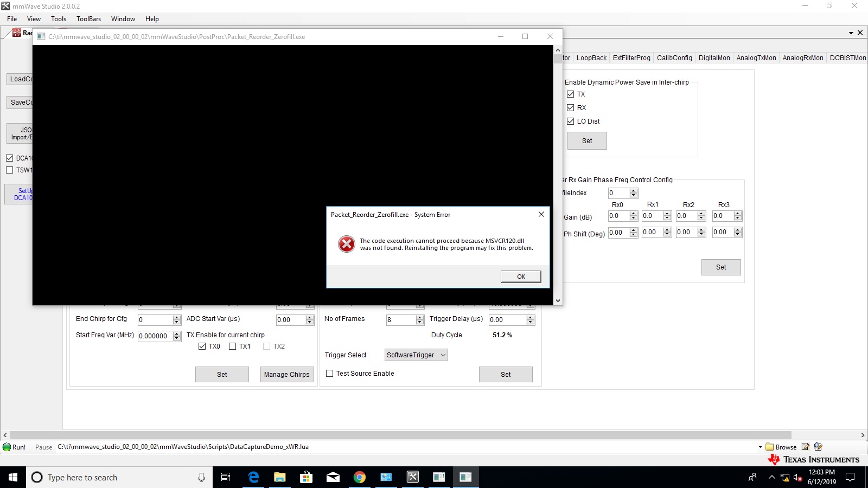Toggle the TSW14xx checkbox
Viewport: 868px width, 488px height.
click(x=9, y=170)
